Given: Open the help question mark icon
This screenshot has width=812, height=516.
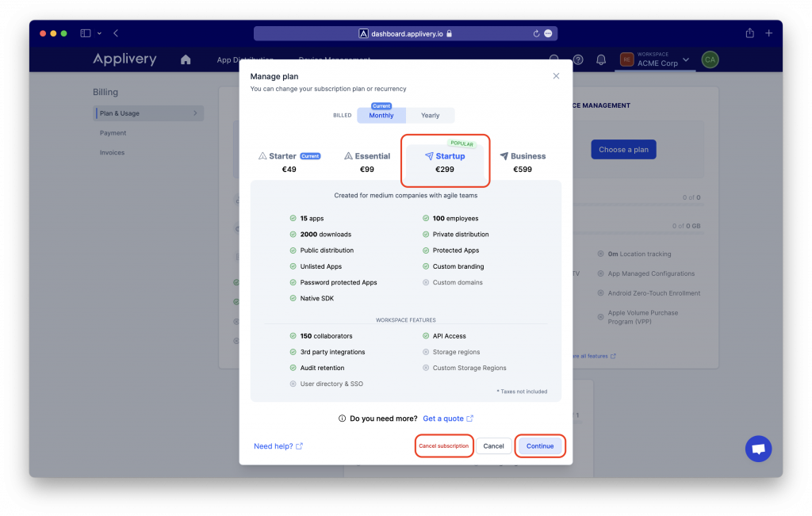Looking at the screenshot, I should tap(578, 59).
